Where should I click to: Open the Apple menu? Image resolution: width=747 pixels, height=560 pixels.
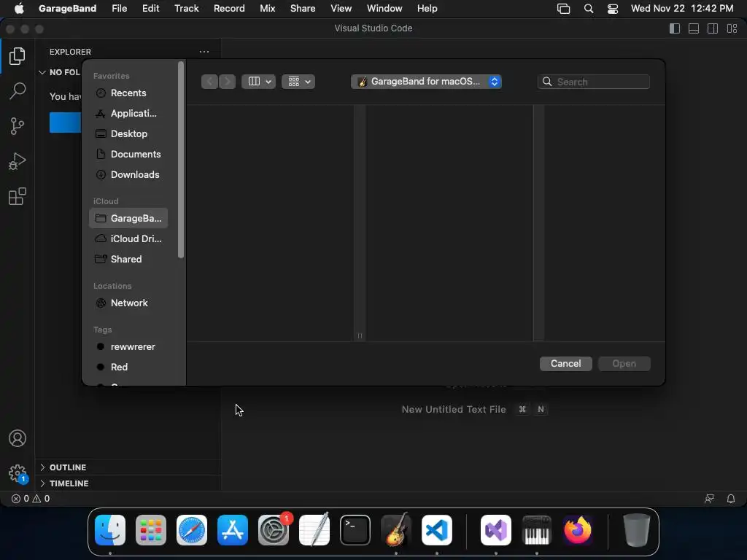19,8
